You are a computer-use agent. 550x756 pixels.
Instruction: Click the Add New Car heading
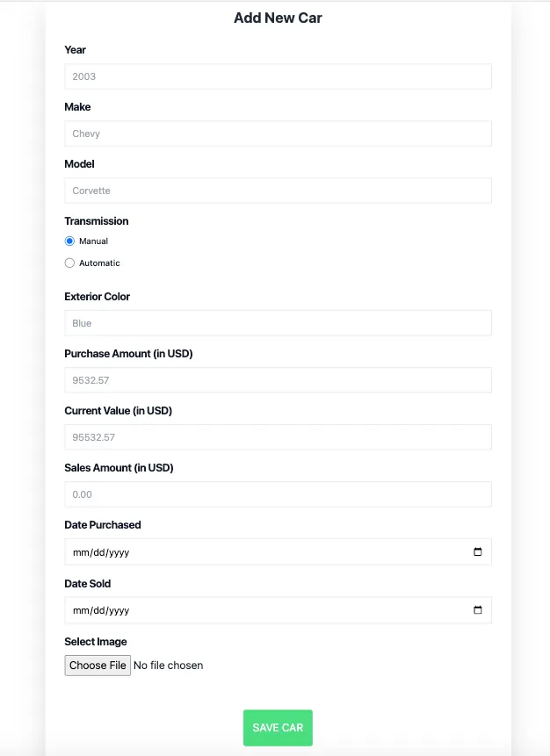point(278,18)
